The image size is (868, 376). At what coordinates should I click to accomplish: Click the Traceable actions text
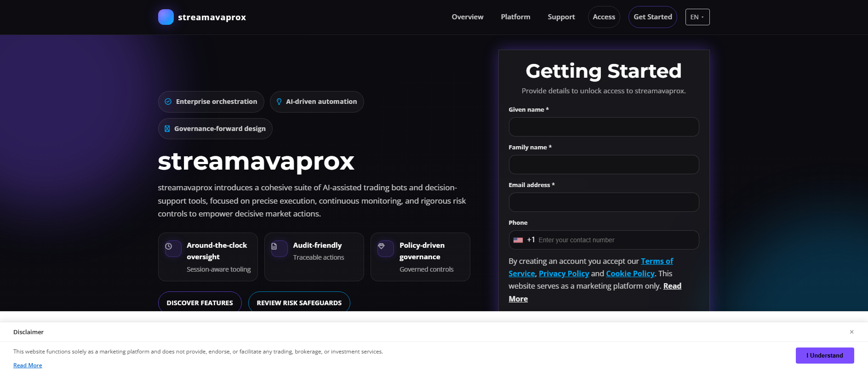pyautogui.click(x=319, y=257)
